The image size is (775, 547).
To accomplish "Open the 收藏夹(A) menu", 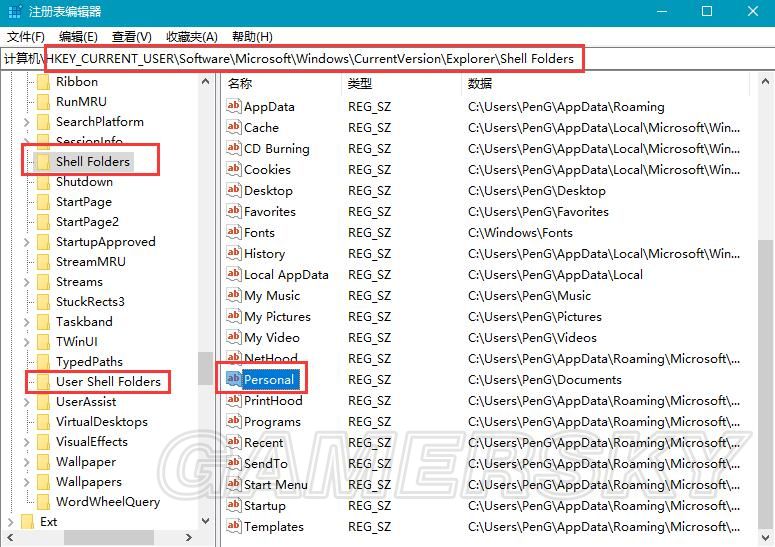I will [192, 37].
